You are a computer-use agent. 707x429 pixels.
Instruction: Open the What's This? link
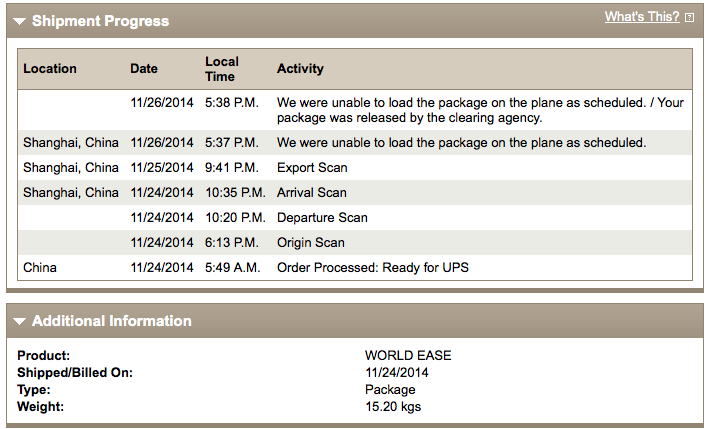pos(642,17)
